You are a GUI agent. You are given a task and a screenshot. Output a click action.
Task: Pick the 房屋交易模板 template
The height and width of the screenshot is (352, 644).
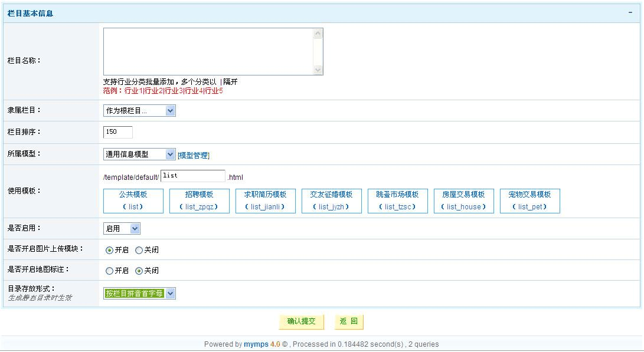(463, 201)
